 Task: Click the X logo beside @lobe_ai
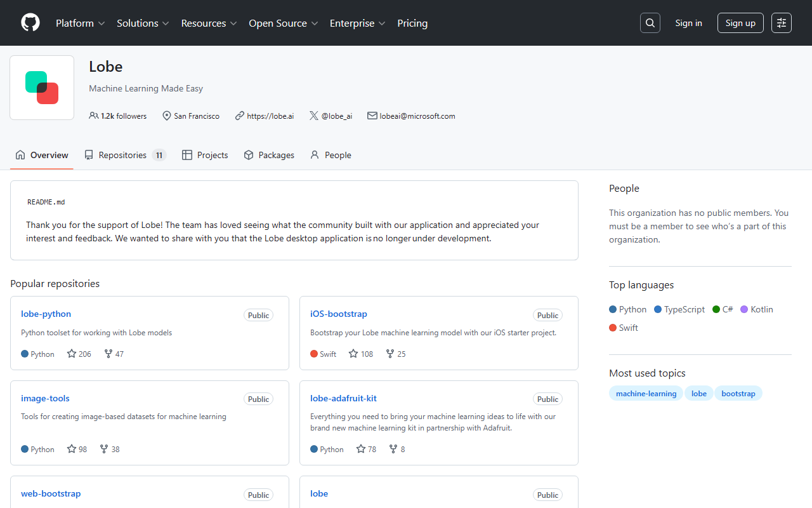click(314, 116)
